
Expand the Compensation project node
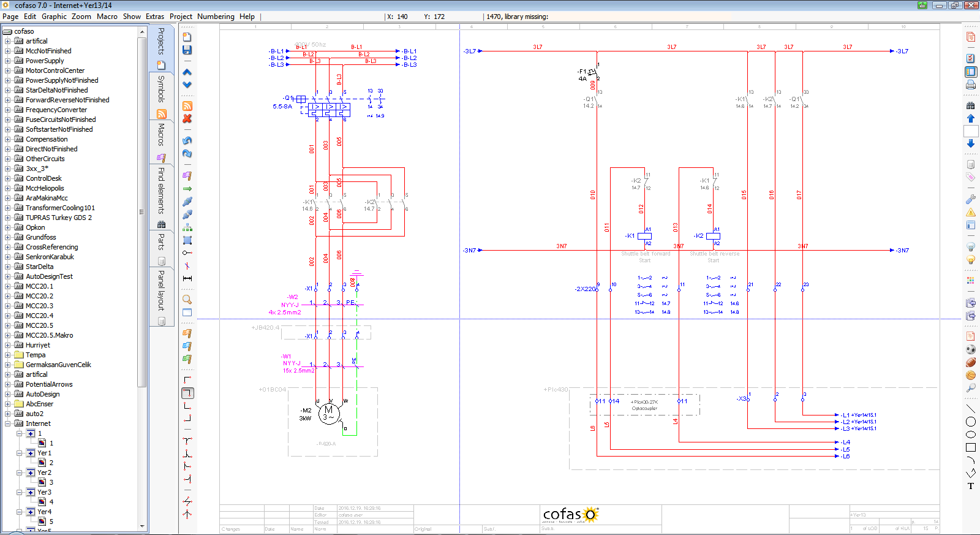[8, 139]
